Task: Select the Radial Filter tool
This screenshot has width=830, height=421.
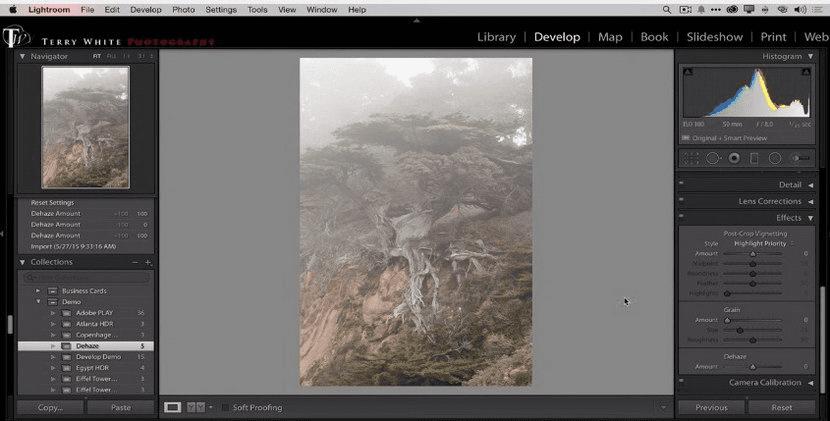Action: click(x=775, y=158)
